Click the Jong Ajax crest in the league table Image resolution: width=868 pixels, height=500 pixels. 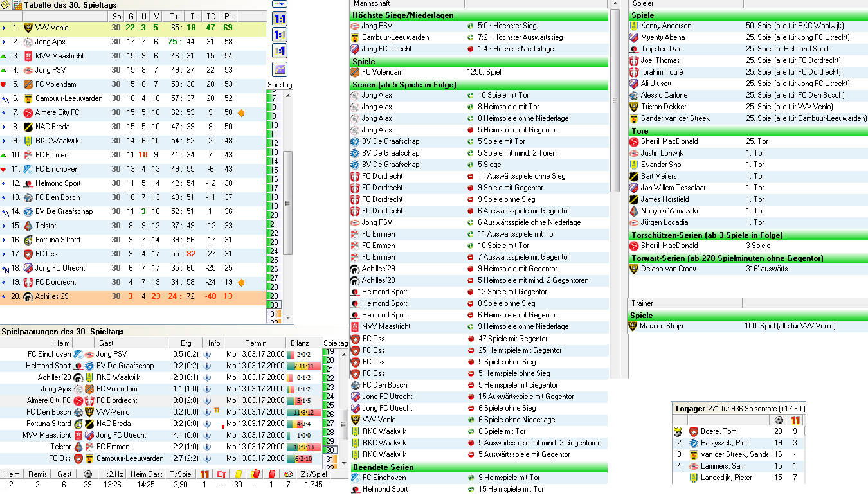tap(28, 42)
